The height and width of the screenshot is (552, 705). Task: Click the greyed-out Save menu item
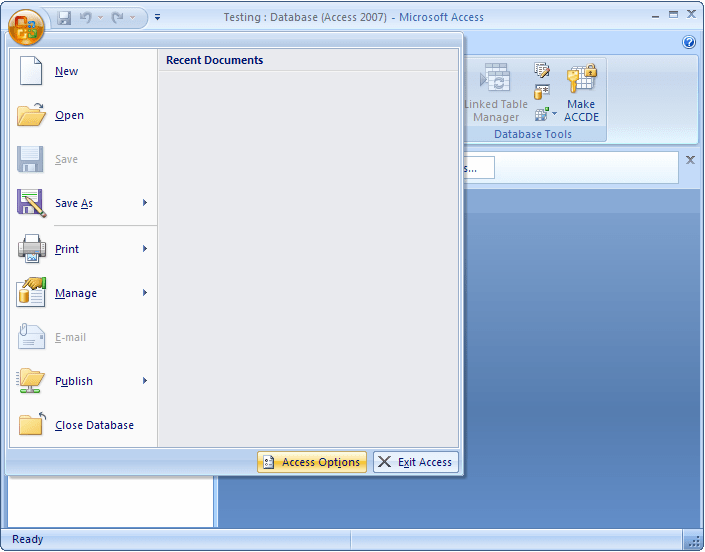(84, 159)
